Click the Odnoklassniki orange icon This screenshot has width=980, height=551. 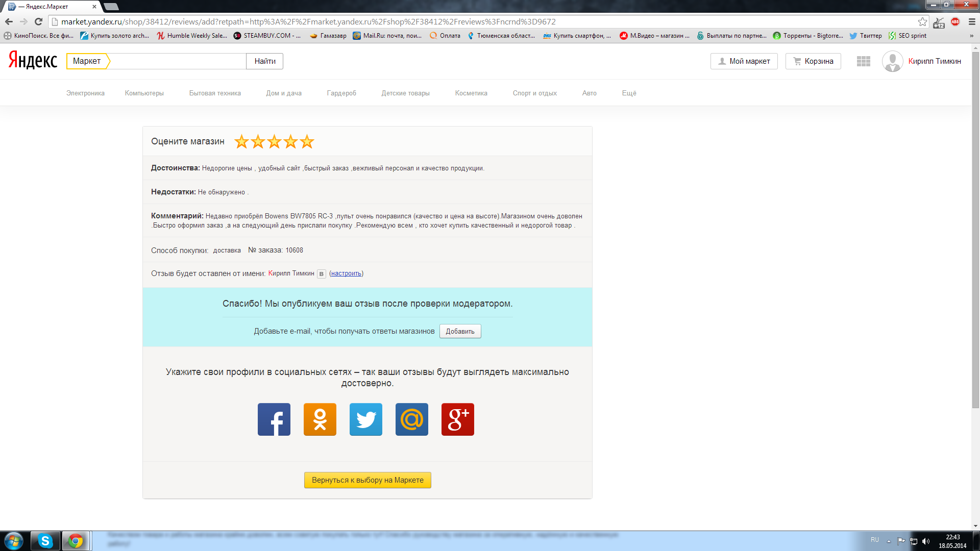tap(320, 419)
